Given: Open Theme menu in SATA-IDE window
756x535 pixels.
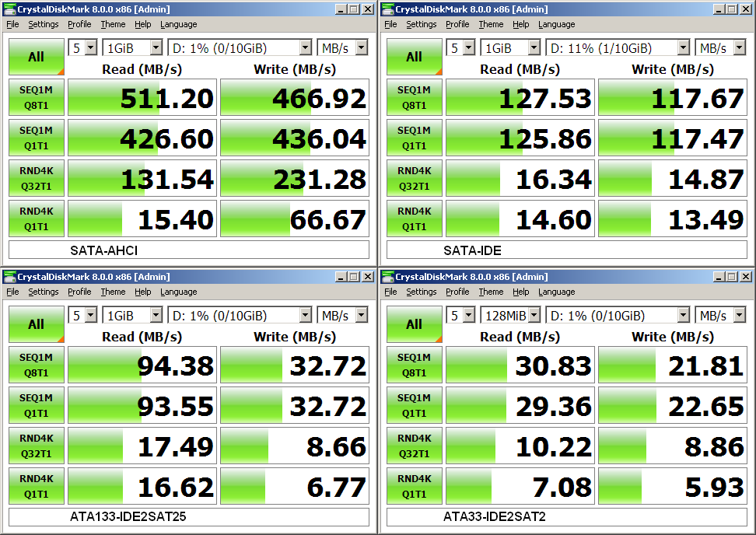Looking at the screenshot, I should 491,24.
